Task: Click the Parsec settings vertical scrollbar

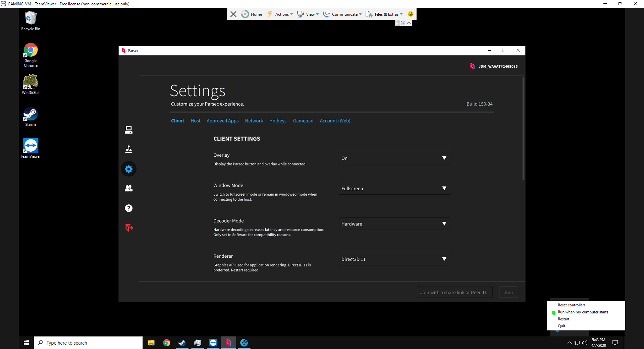Action: click(523, 129)
